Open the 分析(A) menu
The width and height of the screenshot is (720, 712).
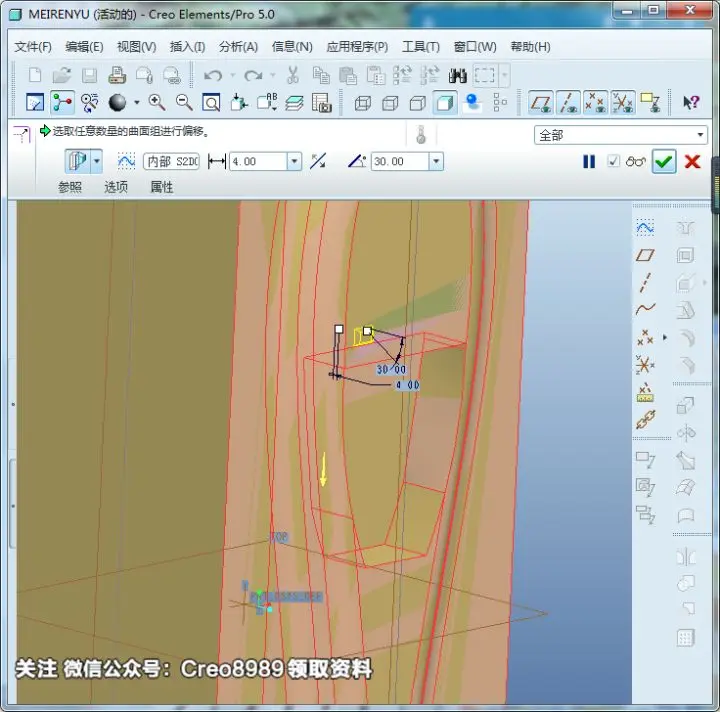pyautogui.click(x=238, y=47)
